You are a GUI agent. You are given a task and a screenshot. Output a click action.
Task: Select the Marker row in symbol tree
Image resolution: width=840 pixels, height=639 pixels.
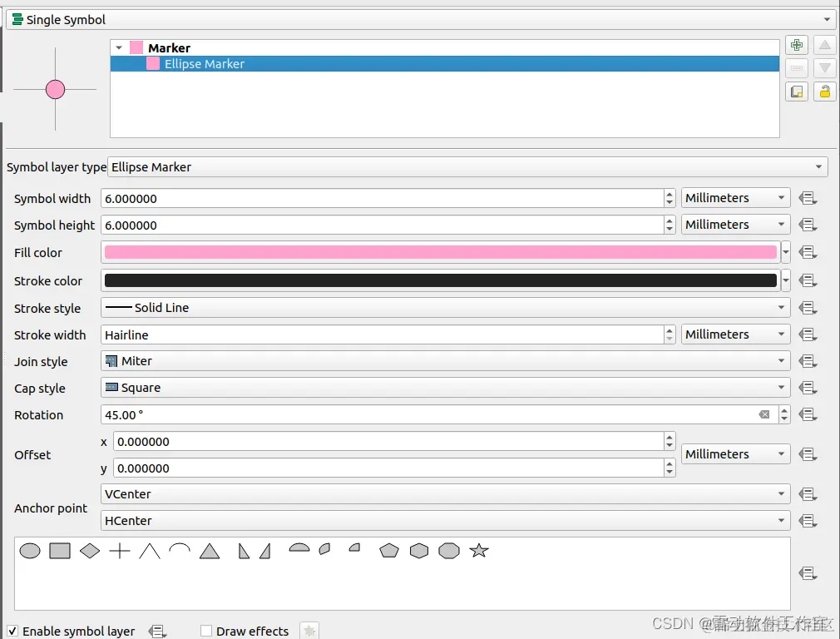click(x=445, y=47)
